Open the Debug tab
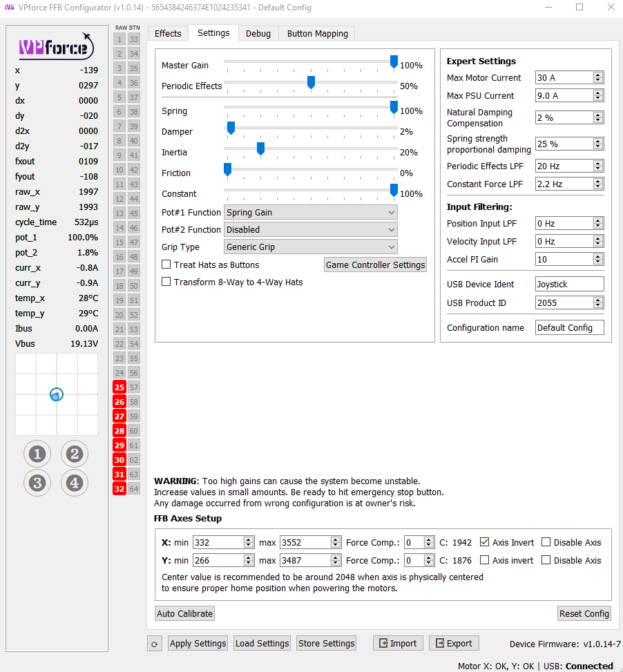623x672 pixels. coord(258,33)
